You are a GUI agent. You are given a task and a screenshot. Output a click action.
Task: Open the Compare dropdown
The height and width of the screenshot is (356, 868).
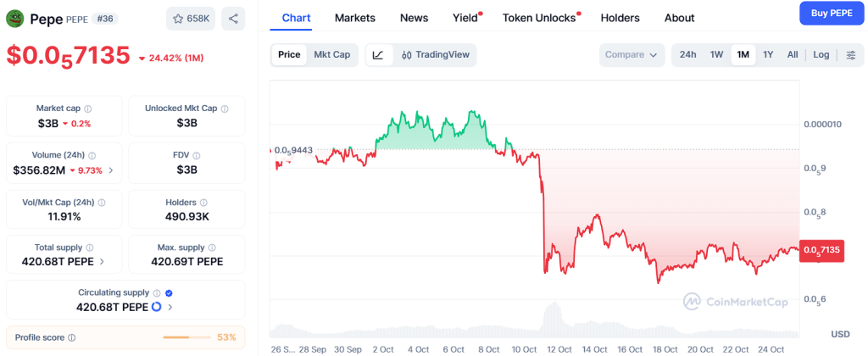(632, 55)
